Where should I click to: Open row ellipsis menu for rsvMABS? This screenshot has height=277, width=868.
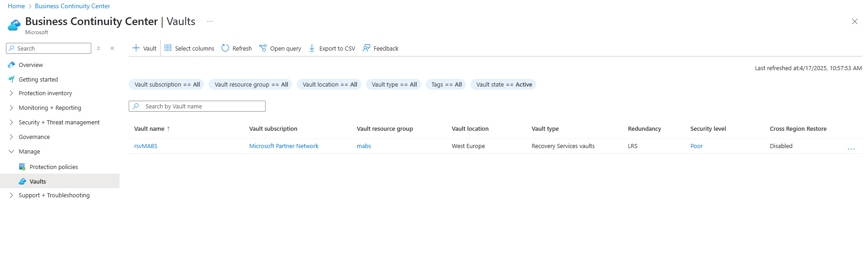click(x=851, y=149)
